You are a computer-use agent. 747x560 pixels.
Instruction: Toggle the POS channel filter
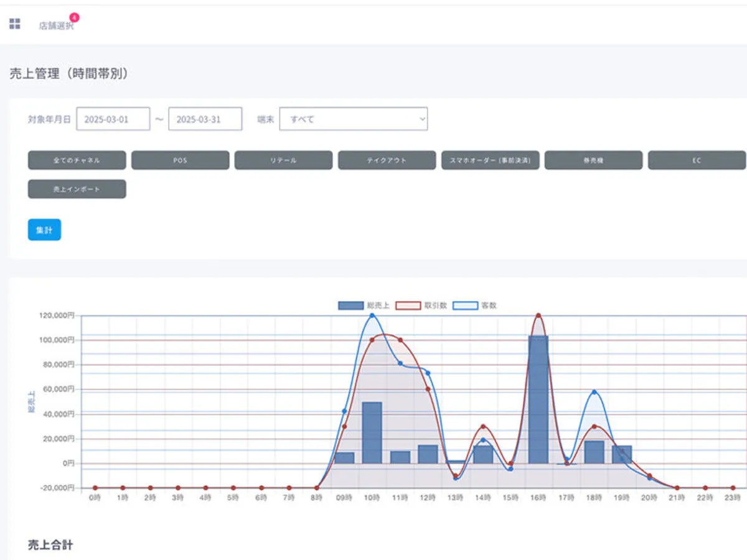pos(181,160)
